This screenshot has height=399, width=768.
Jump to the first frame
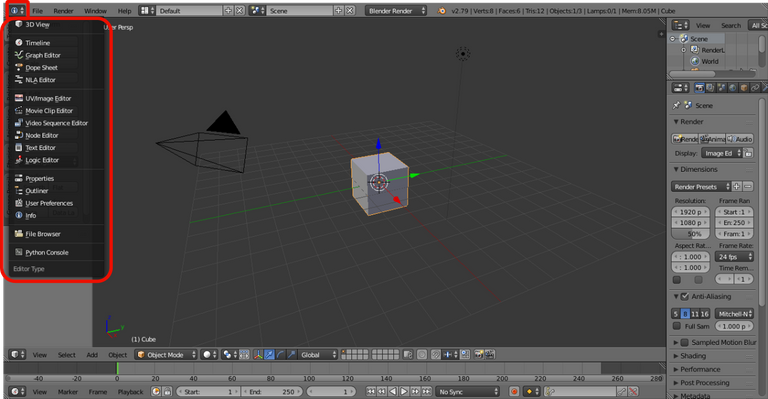tap(371, 392)
